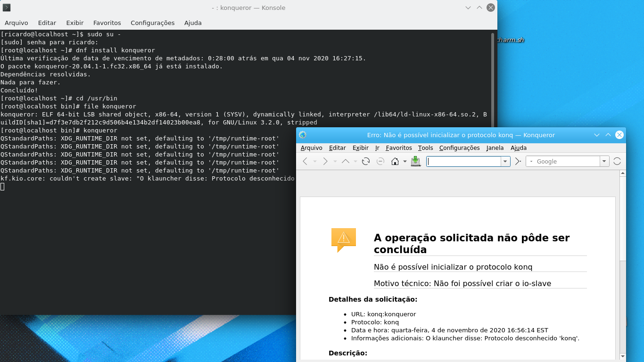The image size is (644, 362).
Task: Open the Google search box dropdown
Action: coord(604,161)
